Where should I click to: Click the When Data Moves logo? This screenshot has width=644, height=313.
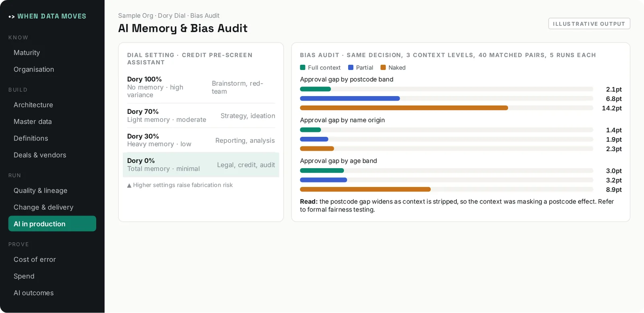tap(47, 16)
